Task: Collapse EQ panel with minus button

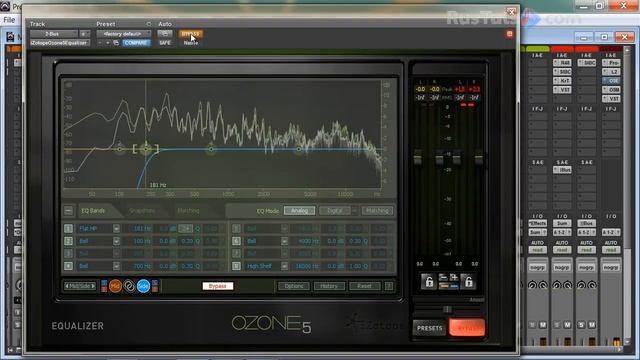Action: [69, 211]
